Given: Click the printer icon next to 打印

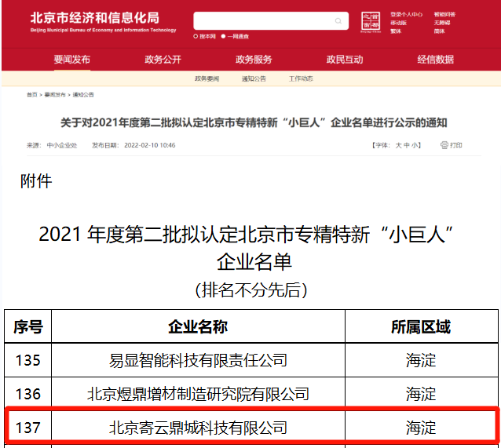Looking at the screenshot, I should [444, 145].
